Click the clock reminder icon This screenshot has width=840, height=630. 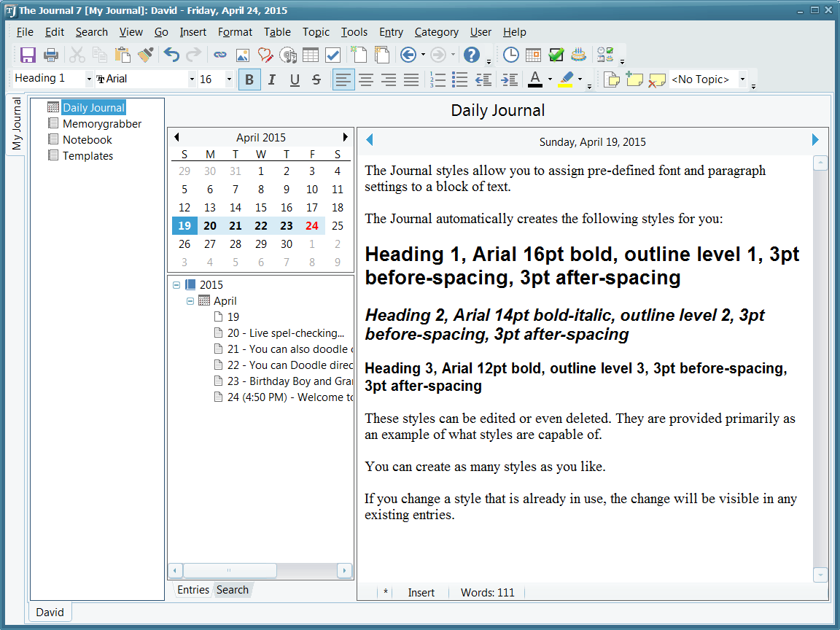point(511,55)
